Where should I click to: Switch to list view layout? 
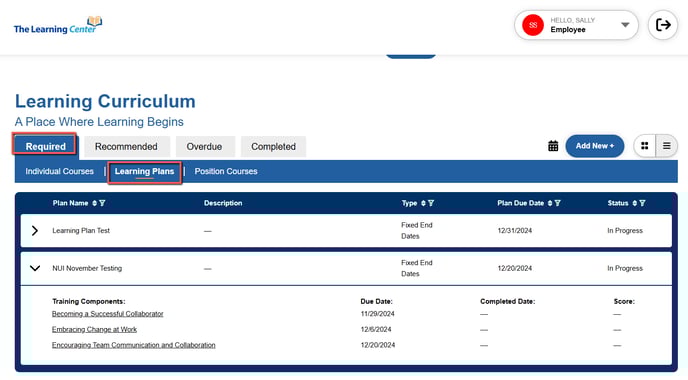(666, 146)
